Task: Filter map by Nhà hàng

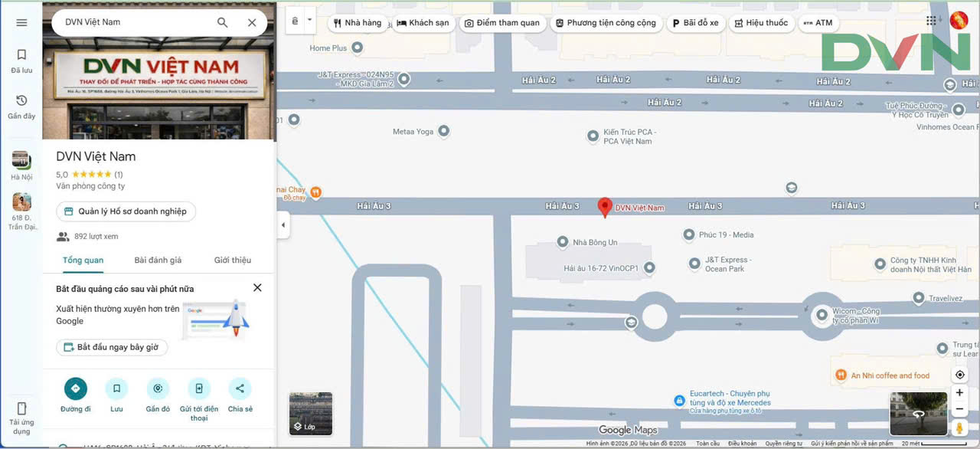Action: click(x=358, y=23)
